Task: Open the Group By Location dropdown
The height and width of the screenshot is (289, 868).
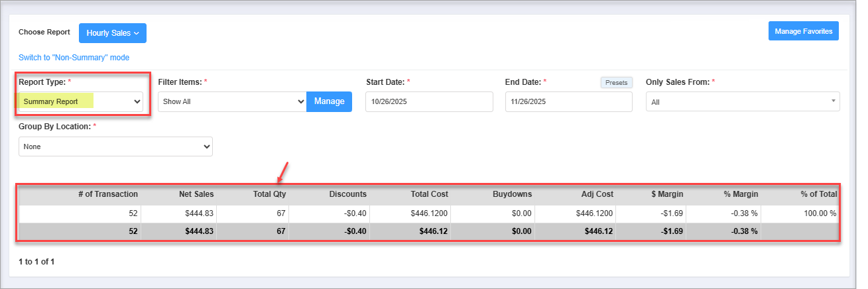Action: pos(115,146)
